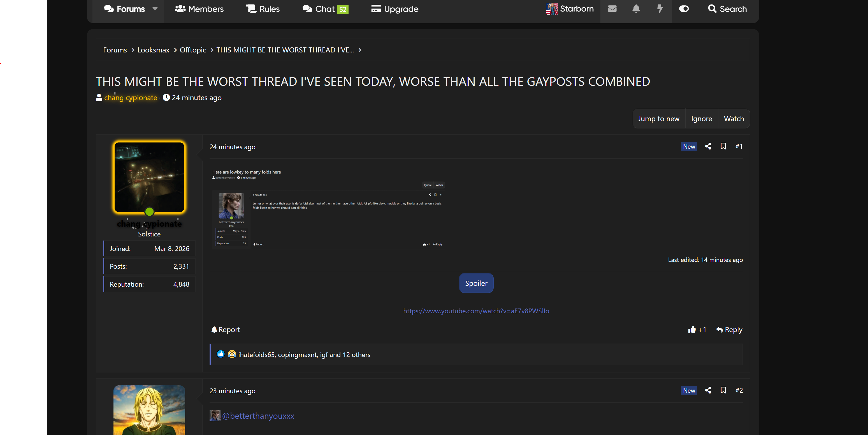The width and height of the screenshot is (868, 435).
Task: Go to Forums breadcrumb link
Action: point(115,50)
